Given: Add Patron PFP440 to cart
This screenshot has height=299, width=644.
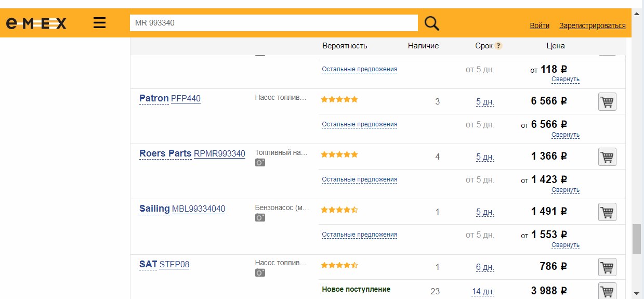Looking at the screenshot, I should tap(607, 102).
